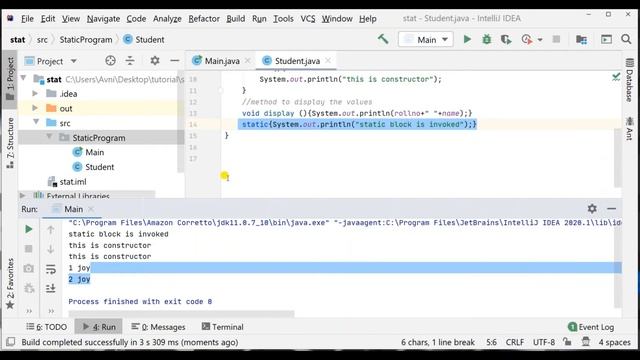Open the Analyze menu
This screenshot has height=360, width=640.
(167, 18)
